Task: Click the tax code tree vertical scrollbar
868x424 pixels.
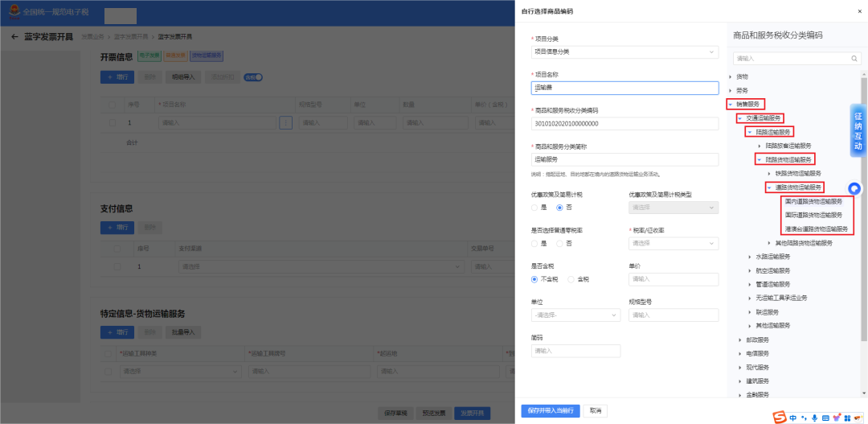Action: 863,211
